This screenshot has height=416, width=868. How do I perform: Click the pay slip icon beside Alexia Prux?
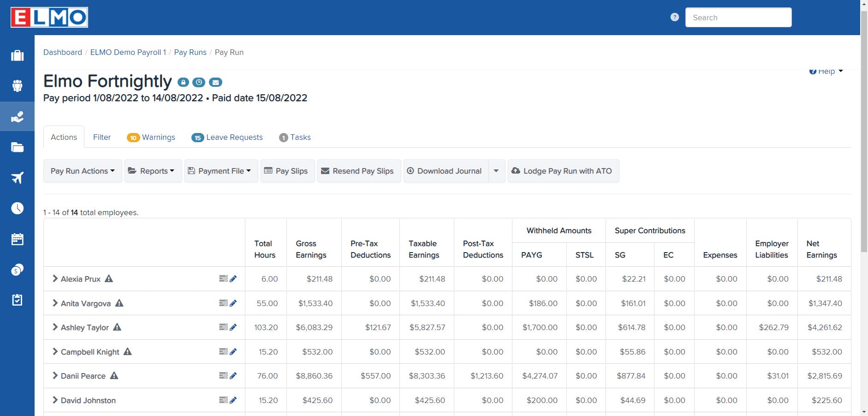(223, 278)
